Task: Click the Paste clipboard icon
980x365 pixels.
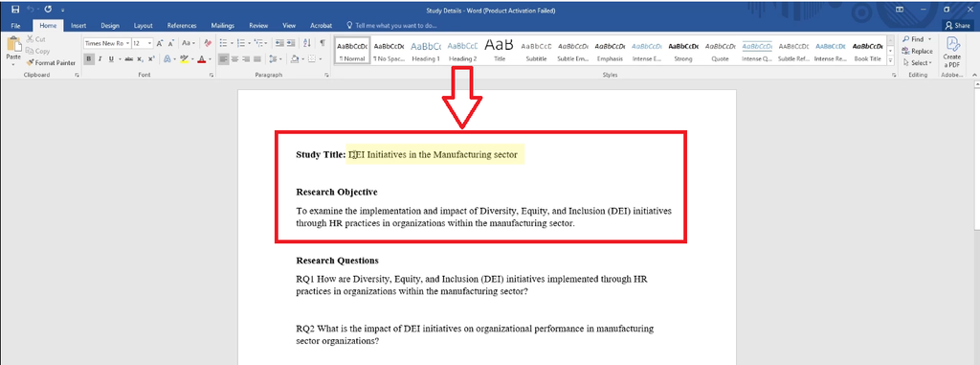Action: [13, 44]
